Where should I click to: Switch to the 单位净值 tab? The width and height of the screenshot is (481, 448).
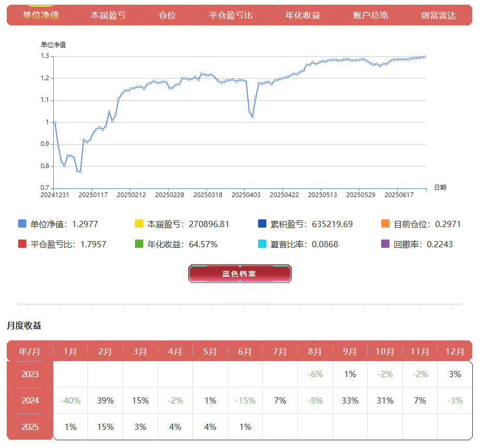(x=41, y=15)
